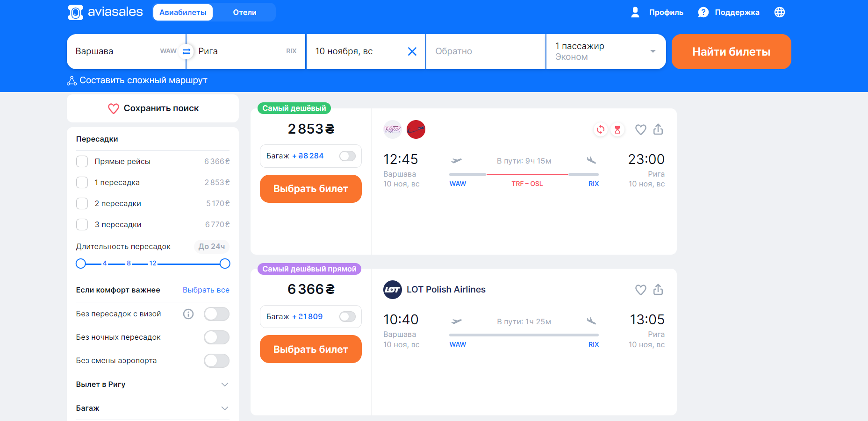
Task: Open the Profile user icon
Action: point(635,12)
